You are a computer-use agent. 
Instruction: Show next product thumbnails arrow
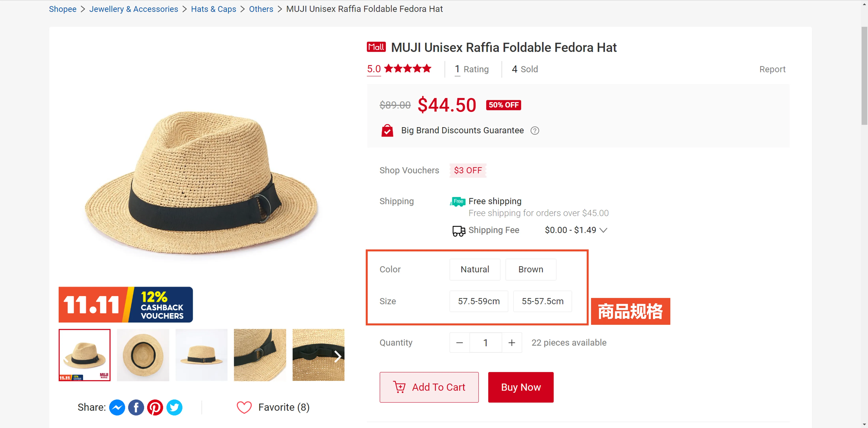coord(338,356)
